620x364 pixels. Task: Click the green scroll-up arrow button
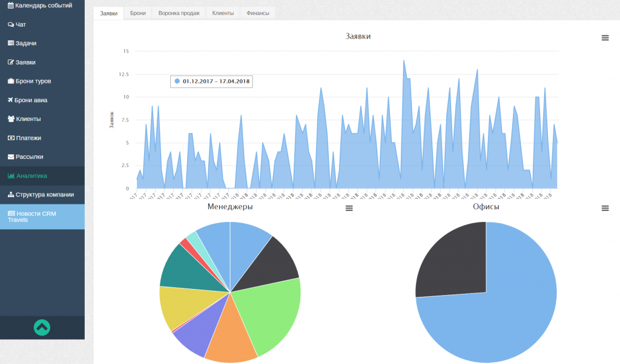point(42,327)
